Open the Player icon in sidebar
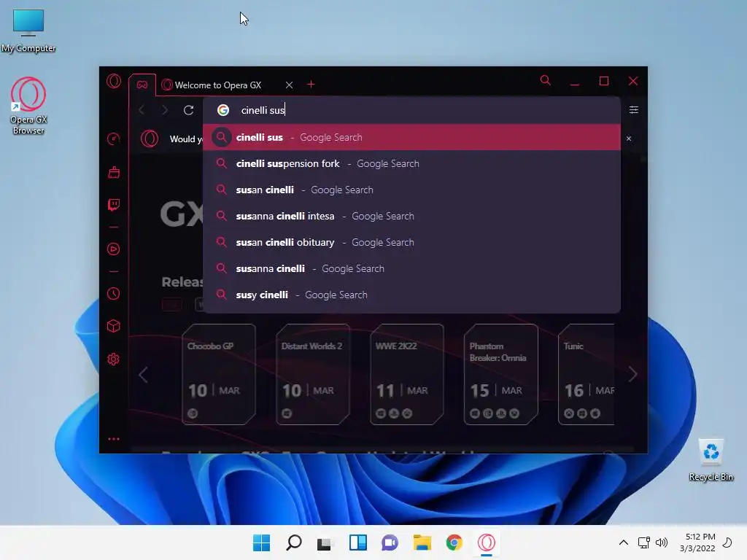747x560 pixels. [x=113, y=249]
